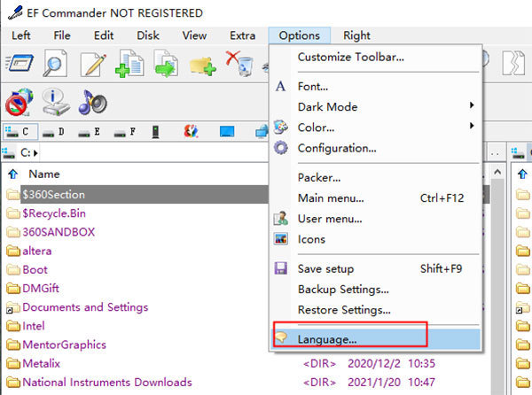Click the Name column header
532x395 pixels.
point(44,174)
